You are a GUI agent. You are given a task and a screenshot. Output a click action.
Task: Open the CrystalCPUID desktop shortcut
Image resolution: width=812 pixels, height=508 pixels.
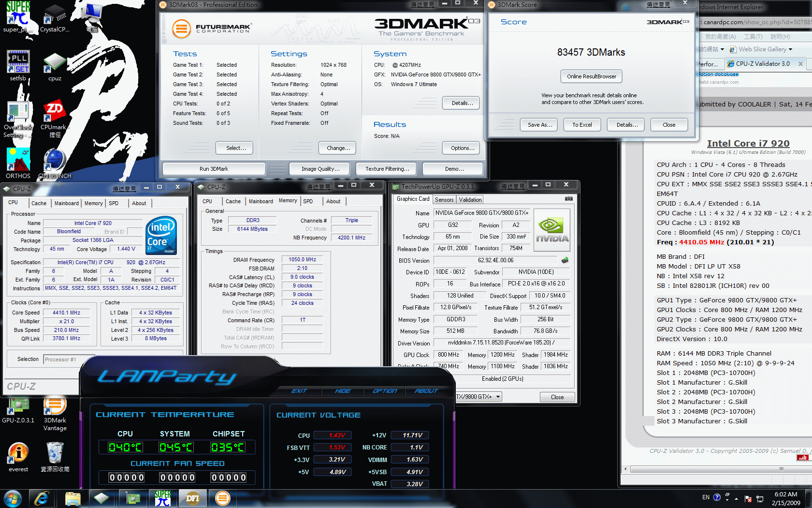pyautogui.click(x=55, y=17)
